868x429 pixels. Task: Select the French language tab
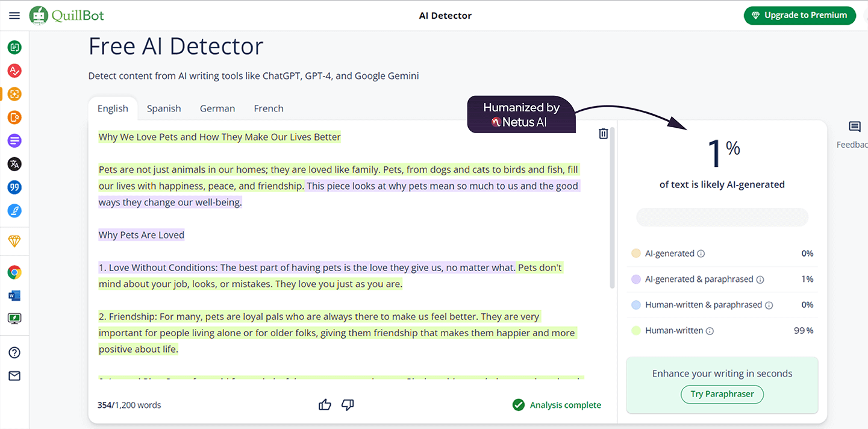pyautogui.click(x=269, y=108)
